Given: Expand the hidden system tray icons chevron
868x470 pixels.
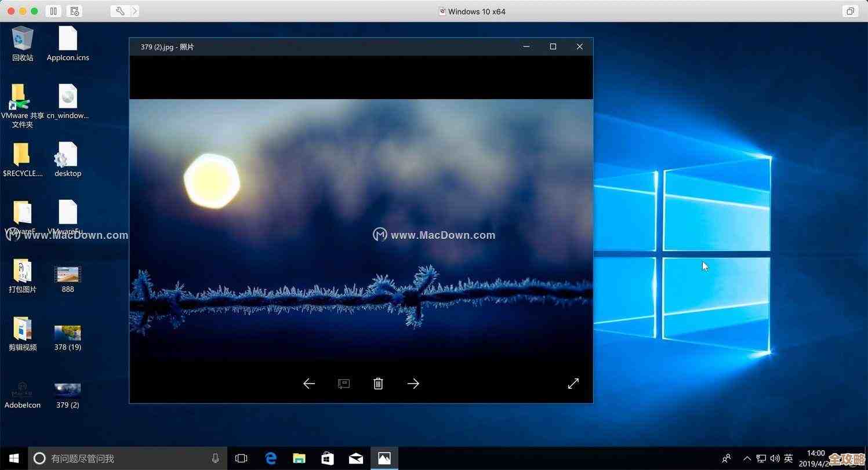Looking at the screenshot, I should (747, 458).
